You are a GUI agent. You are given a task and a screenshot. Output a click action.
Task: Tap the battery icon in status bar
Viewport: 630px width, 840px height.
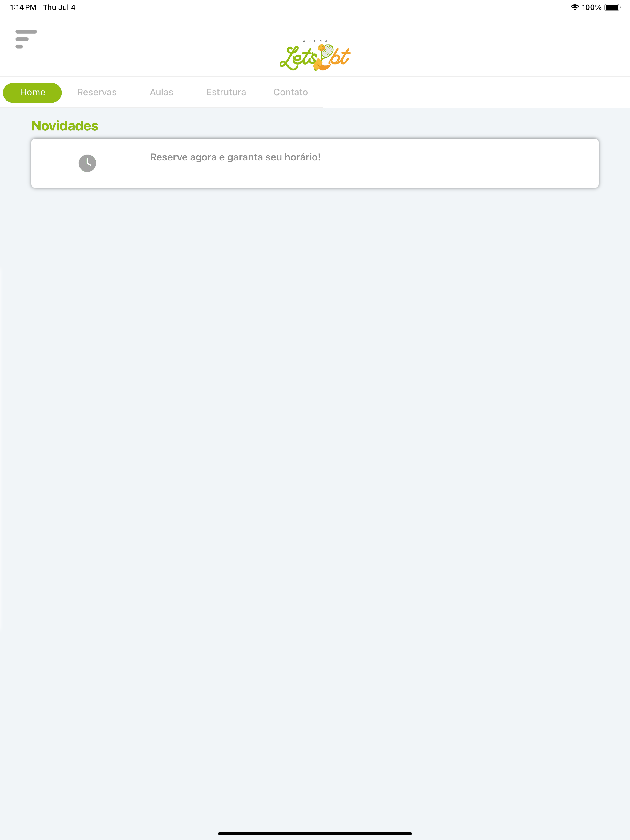pyautogui.click(x=612, y=7)
